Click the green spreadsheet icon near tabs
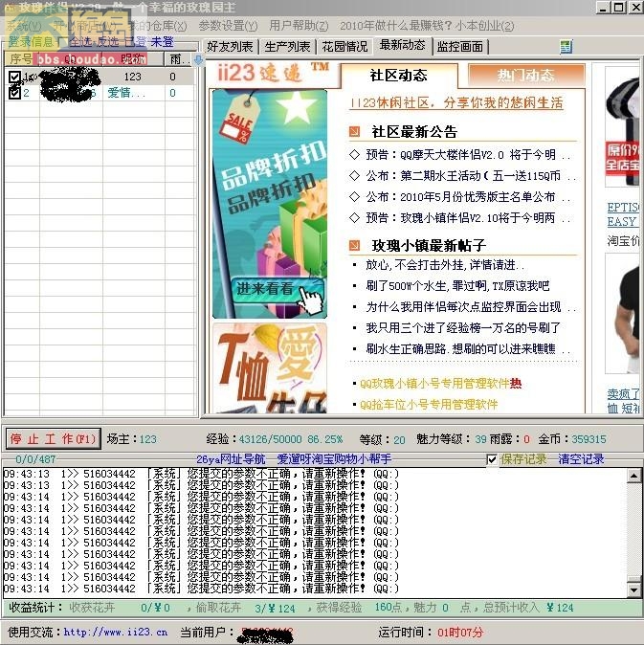This screenshot has height=645, width=644. point(566,47)
